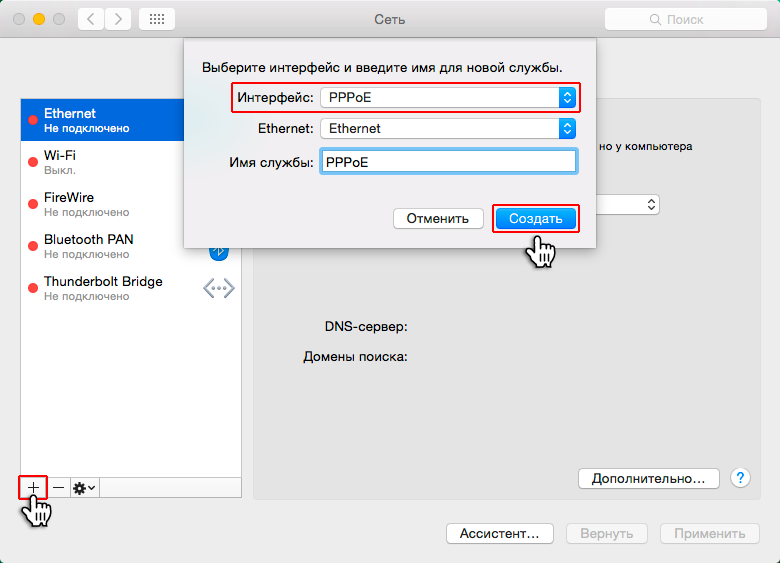The width and height of the screenshot is (780, 563).
Task: Select the FireWire service in the sidebar
Action: click(x=102, y=204)
